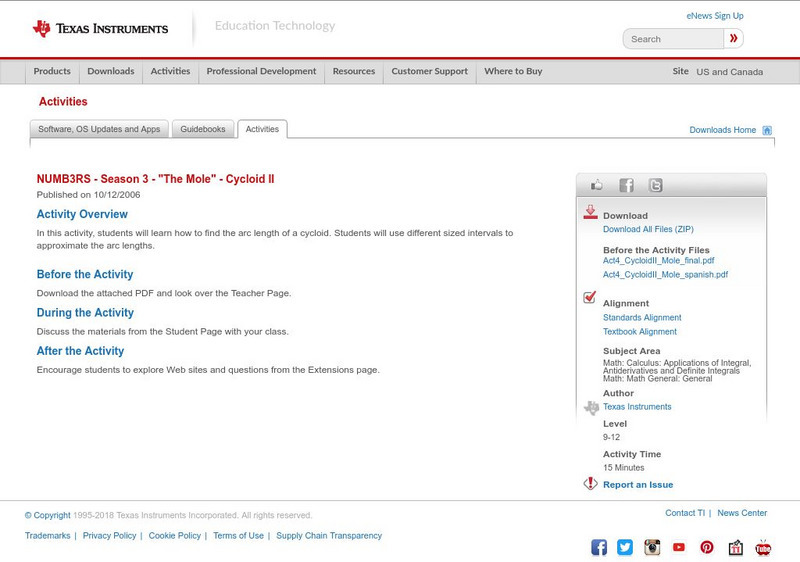The image size is (800, 562).
Task: Open footer Pinterest icon
Action: 707,547
